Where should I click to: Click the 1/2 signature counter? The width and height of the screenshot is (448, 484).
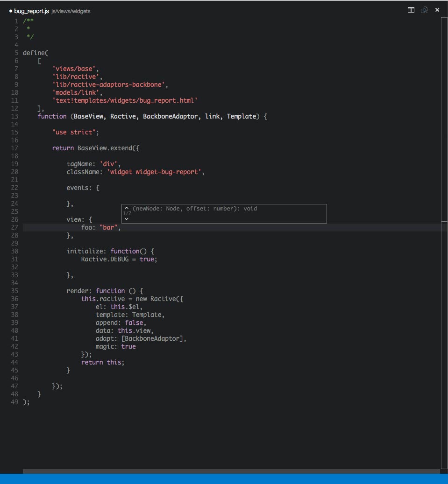[x=127, y=213]
